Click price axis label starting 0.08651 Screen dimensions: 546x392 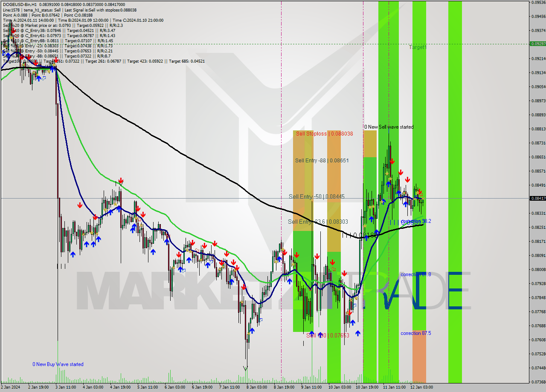click(538, 157)
